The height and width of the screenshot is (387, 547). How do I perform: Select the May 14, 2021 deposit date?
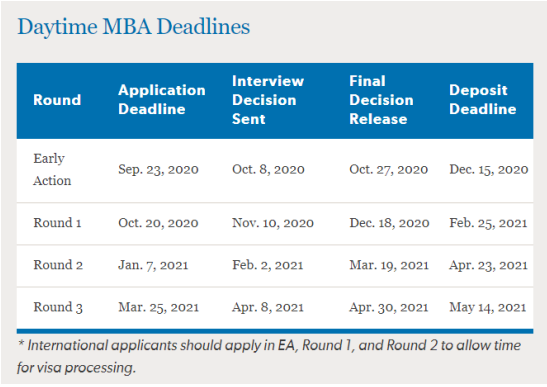point(487,307)
